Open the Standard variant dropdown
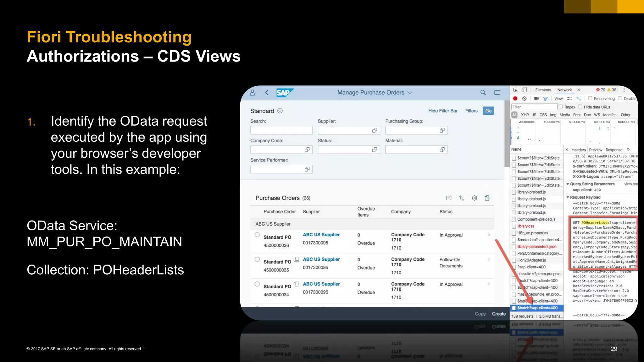This screenshot has width=644, height=362. click(x=280, y=111)
